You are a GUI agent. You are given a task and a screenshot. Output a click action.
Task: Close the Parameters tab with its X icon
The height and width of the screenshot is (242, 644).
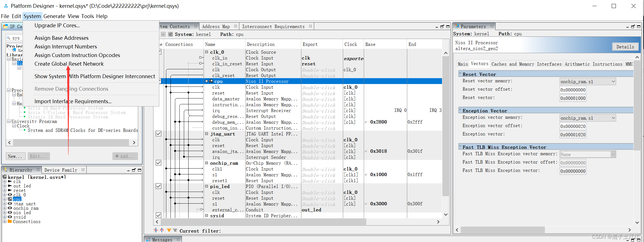click(x=492, y=26)
